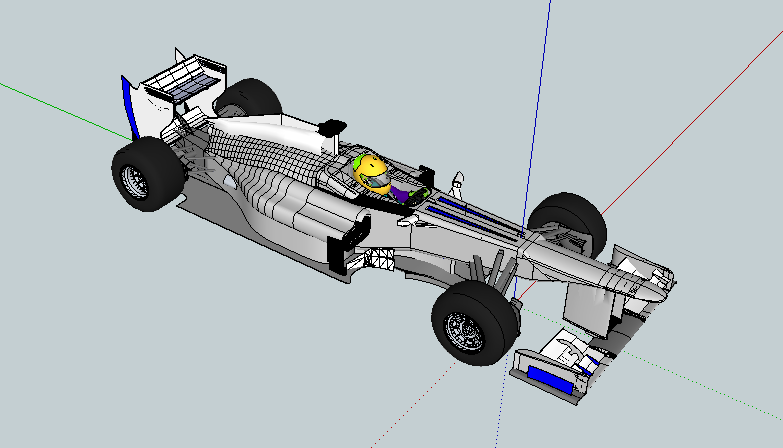Select the near-side rear tire
Viewport: 783px width, 448px height.
click(x=146, y=174)
